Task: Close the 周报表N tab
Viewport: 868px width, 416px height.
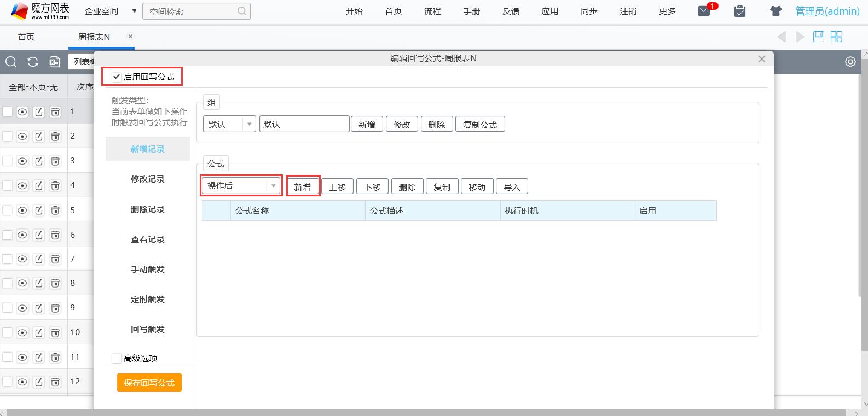Action: tap(130, 36)
